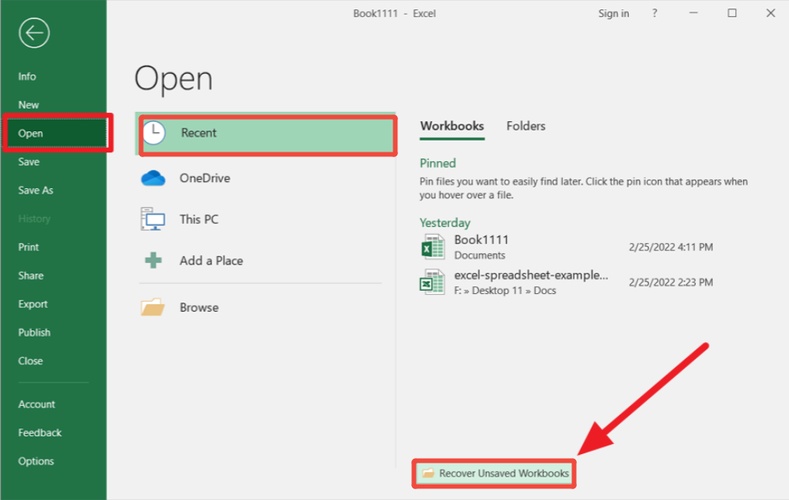Minimize the Excel window

click(693, 13)
